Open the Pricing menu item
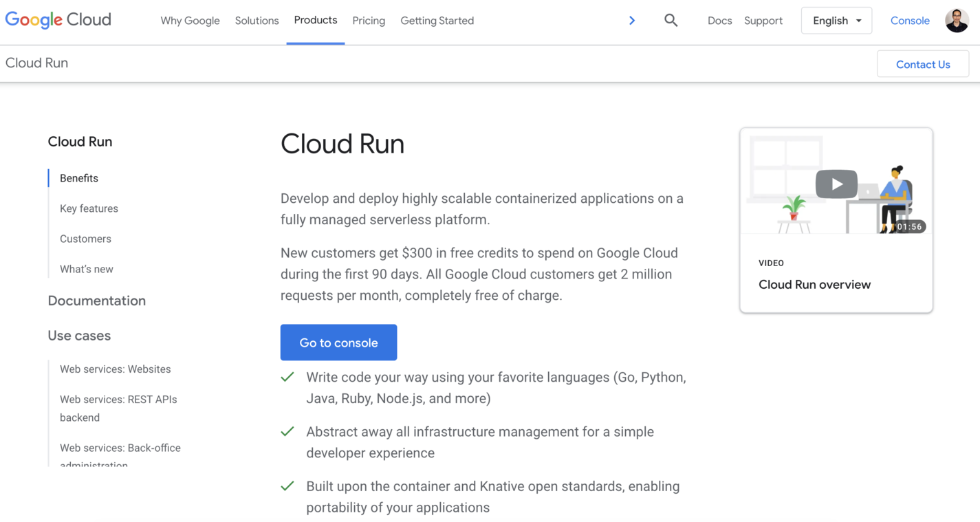Image resolution: width=980 pixels, height=522 pixels. (x=369, y=21)
